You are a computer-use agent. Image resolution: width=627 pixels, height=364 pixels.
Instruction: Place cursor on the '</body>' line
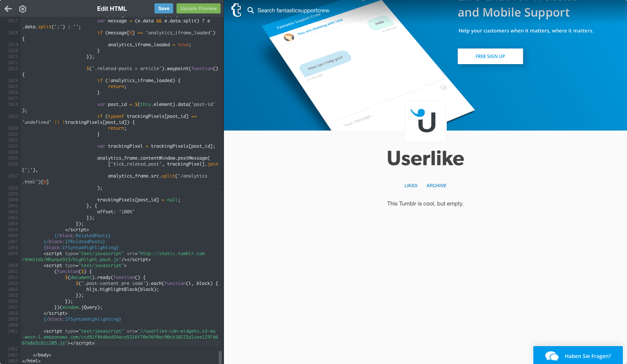click(42, 355)
